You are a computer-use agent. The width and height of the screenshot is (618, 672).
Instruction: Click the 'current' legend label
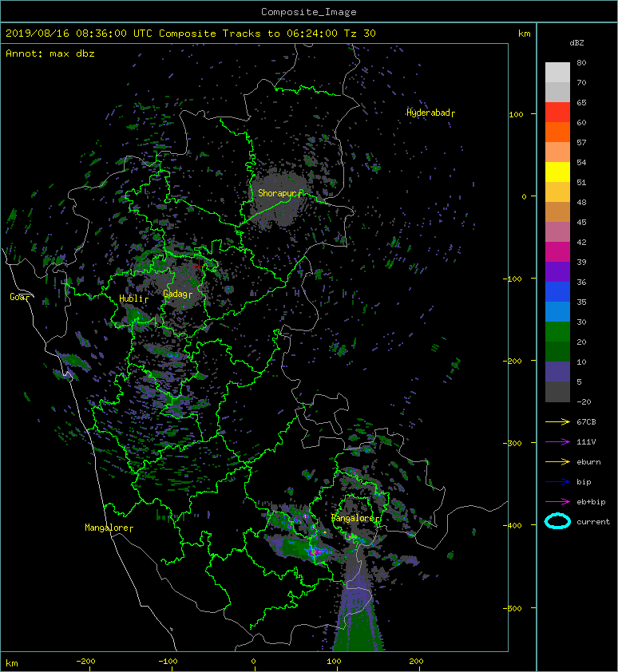[593, 522]
